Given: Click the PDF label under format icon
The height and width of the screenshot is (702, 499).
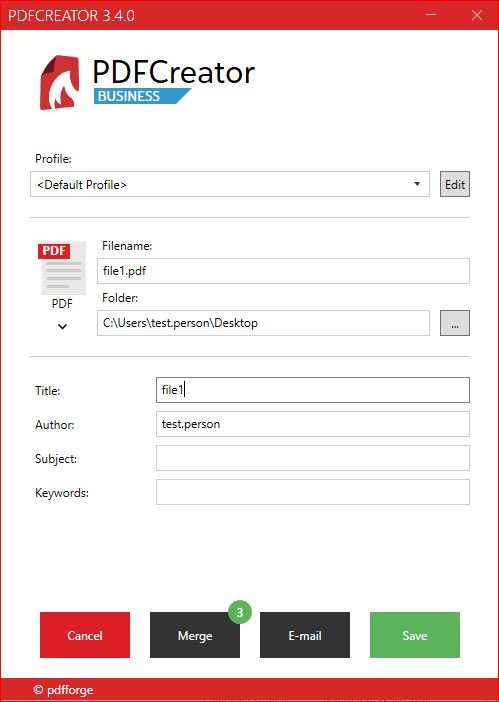Looking at the screenshot, I should pos(62,304).
